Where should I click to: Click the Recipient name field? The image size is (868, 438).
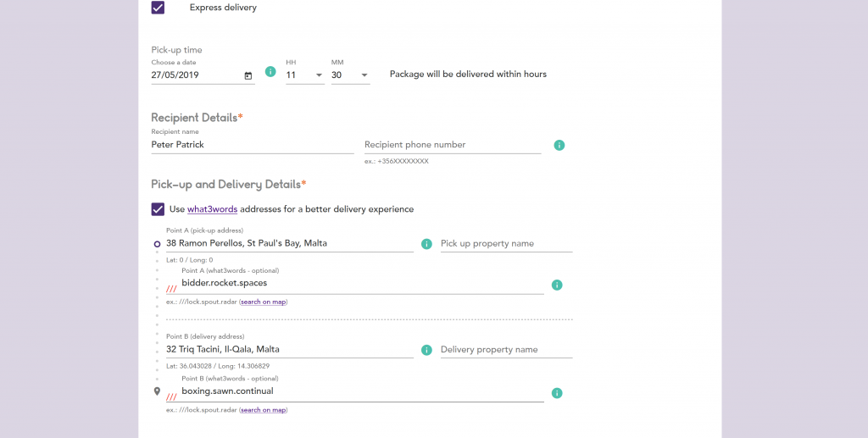[x=252, y=145]
